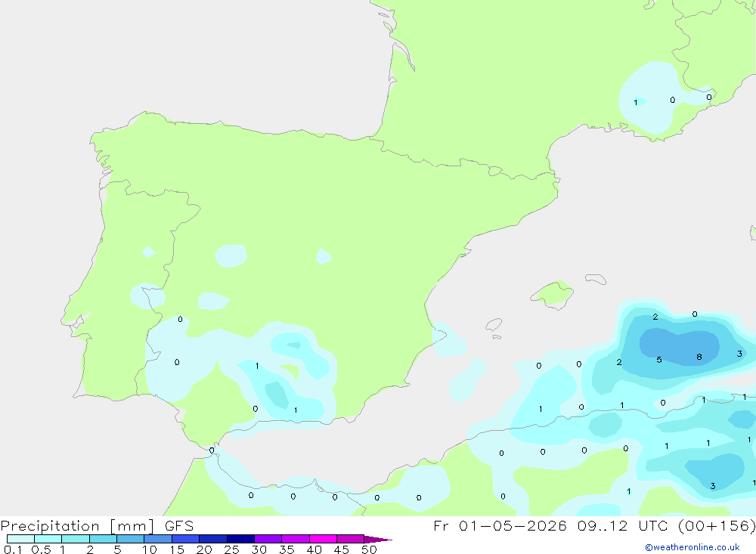Click the '0.1' legend scale label
The width and height of the screenshot is (756, 554).
[x=13, y=549]
